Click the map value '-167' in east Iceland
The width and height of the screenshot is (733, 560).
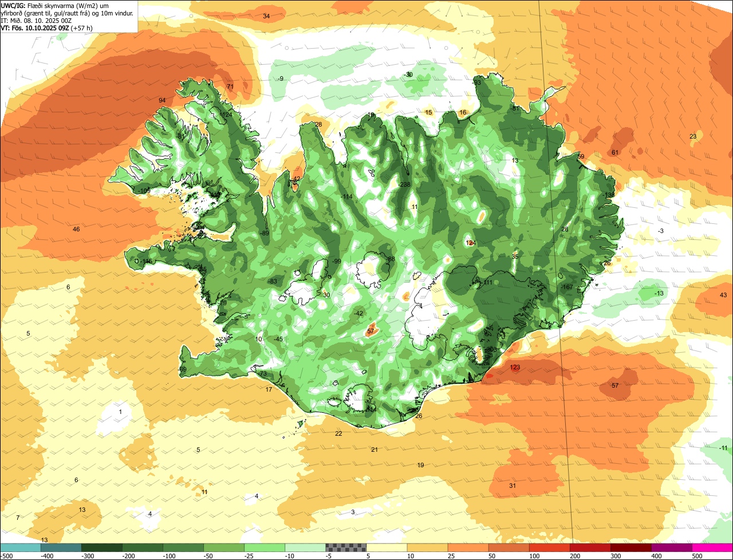567,287
